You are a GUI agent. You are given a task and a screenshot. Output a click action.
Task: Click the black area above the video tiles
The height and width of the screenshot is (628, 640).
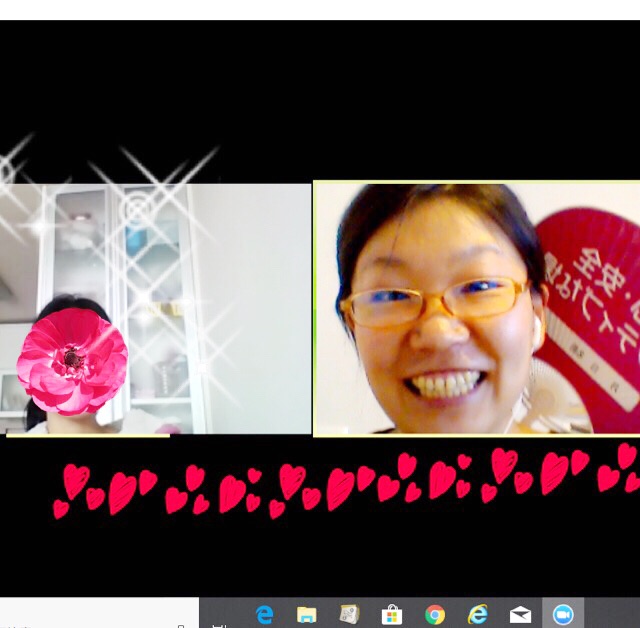coord(320,90)
